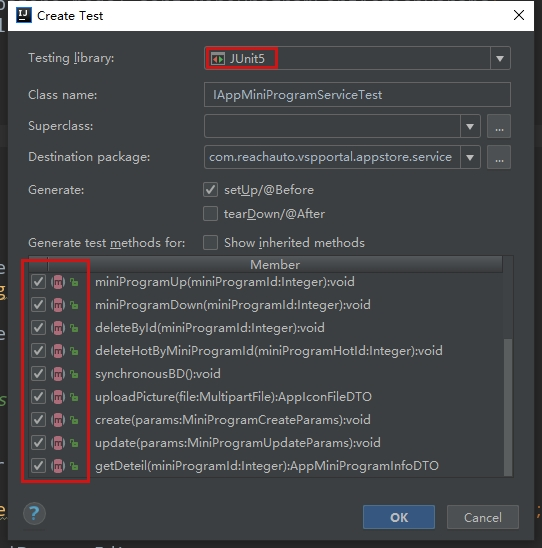542x548 pixels.
Task: Browse for Superclass with ellipsis button
Action: (x=499, y=126)
